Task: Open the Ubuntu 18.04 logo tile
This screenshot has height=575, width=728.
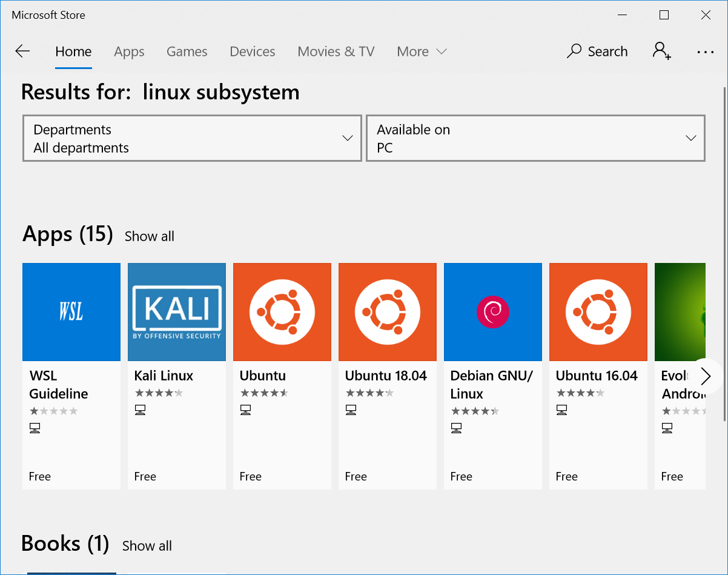Action: 388,312
